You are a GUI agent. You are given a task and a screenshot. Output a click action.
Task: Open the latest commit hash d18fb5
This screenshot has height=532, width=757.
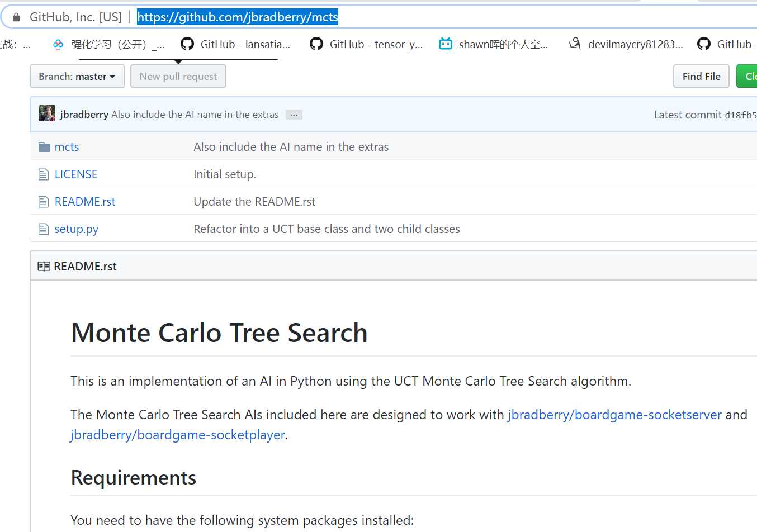tap(741, 115)
